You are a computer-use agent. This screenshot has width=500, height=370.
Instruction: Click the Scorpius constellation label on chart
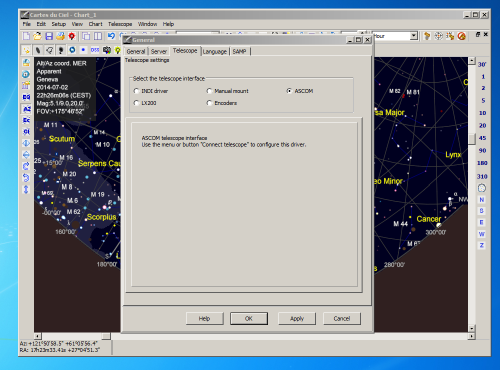pos(101,217)
